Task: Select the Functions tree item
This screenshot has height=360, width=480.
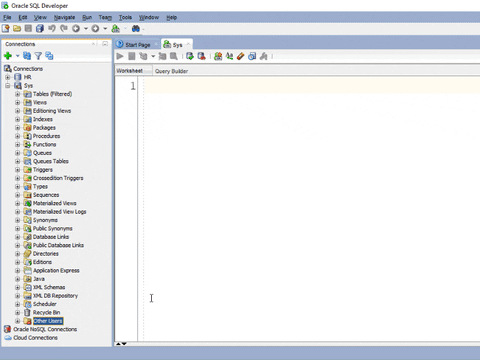Action: (44, 144)
